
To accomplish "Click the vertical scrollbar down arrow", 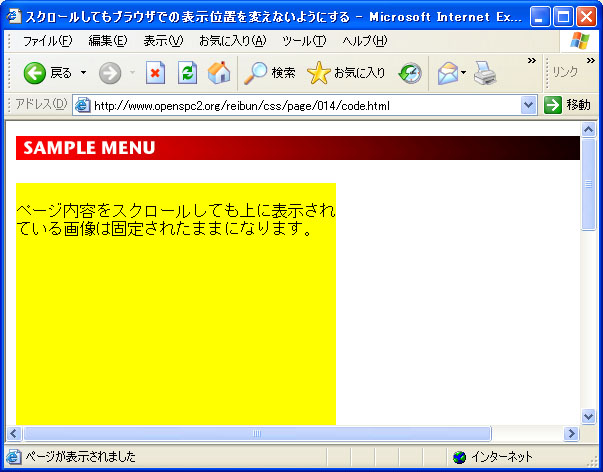I will coord(588,416).
